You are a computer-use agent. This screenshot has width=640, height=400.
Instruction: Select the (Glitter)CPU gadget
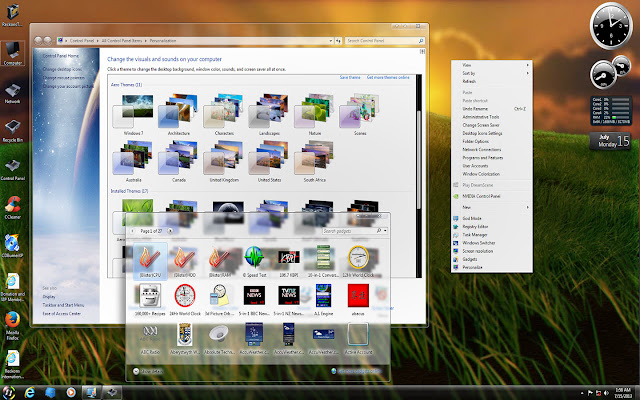[150, 261]
